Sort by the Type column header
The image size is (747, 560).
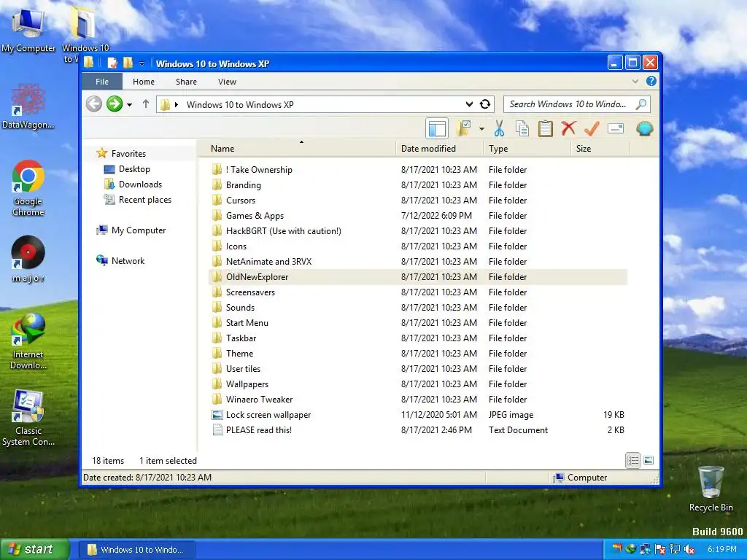(x=527, y=149)
